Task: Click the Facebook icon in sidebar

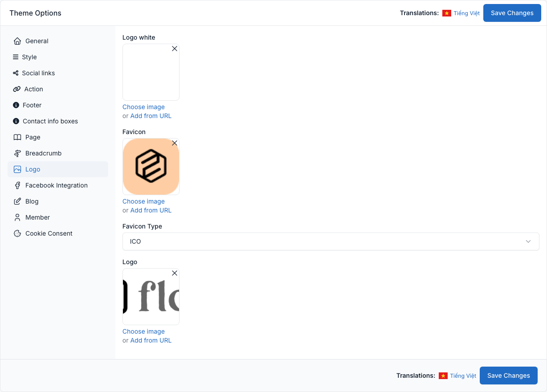Action: pos(17,185)
